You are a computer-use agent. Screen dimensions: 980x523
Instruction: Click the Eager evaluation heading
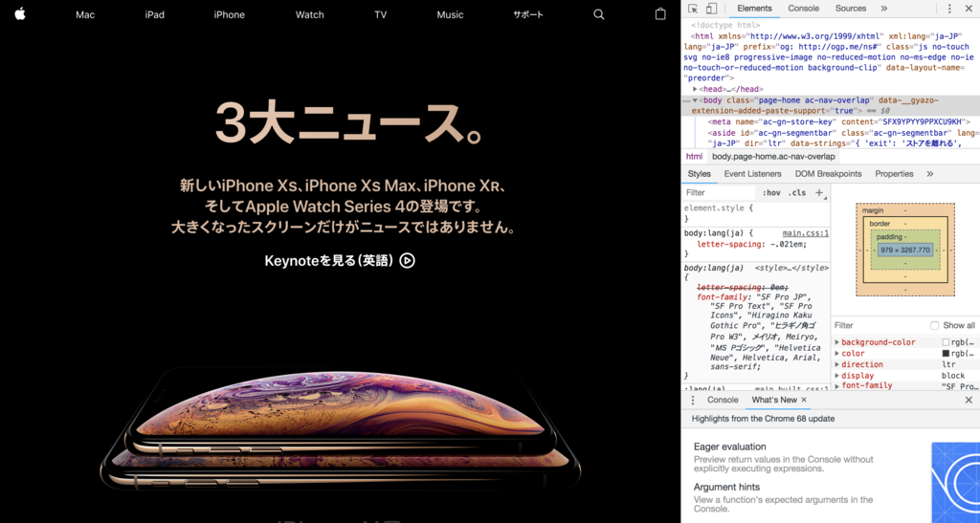[729, 447]
